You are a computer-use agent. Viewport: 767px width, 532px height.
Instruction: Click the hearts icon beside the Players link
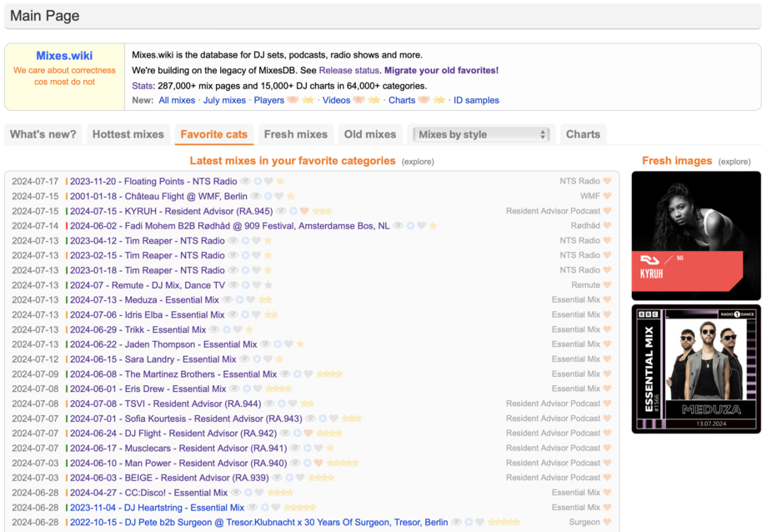[293, 100]
